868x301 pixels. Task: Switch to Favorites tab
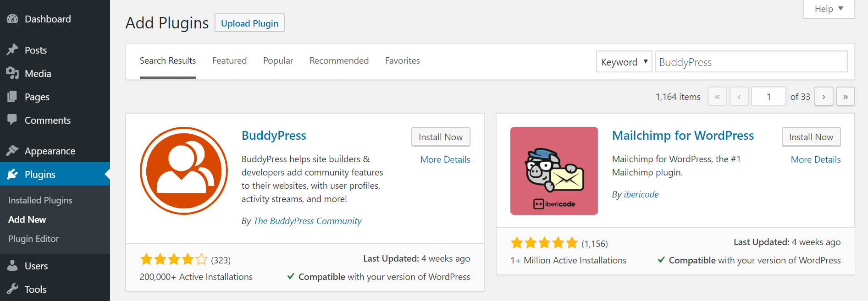tap(403, 60)
